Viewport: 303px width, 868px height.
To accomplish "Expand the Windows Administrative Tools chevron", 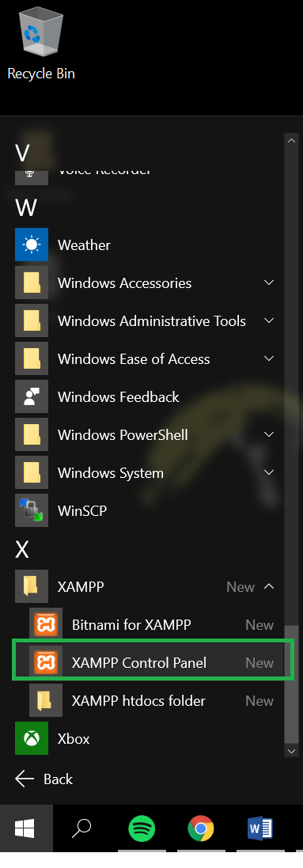I will (269, 320).
